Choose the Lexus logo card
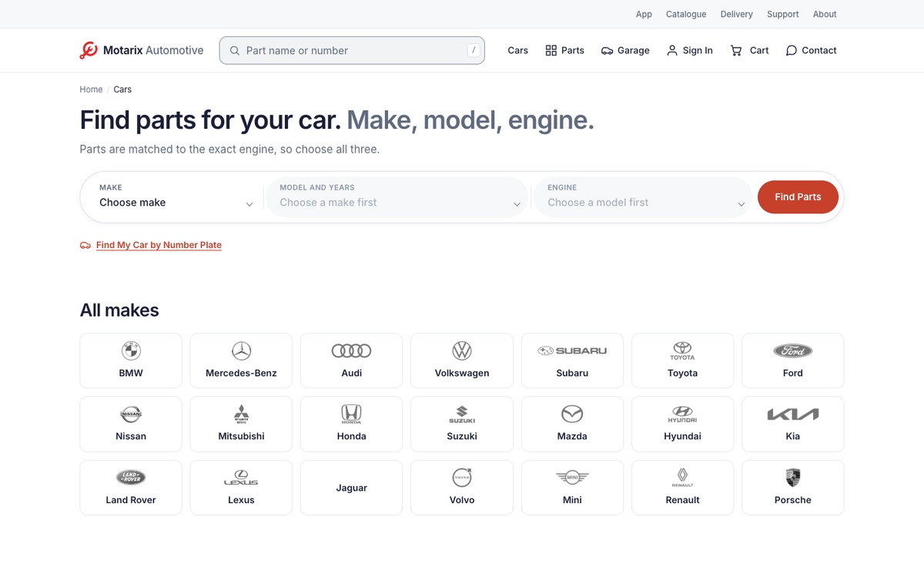Image resolution: width=924 pixels, height=574 pixels. point(241,488)
